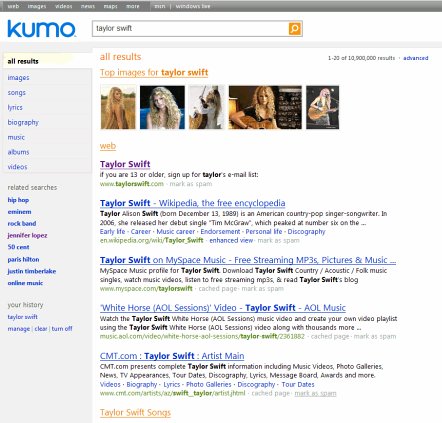This screenshot has width=442, height=423.
Task: Open the web tab in top bar
Action: click(13, 6)
